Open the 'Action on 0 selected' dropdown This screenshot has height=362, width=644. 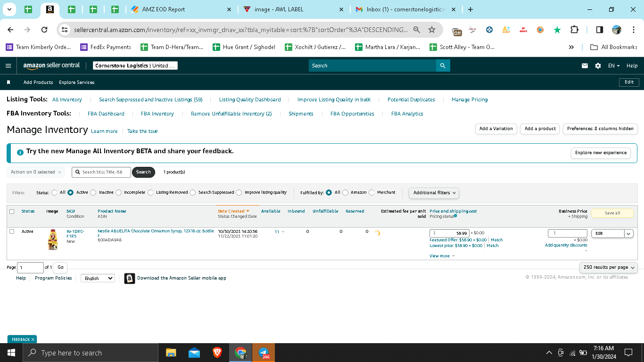pos(35,172)
